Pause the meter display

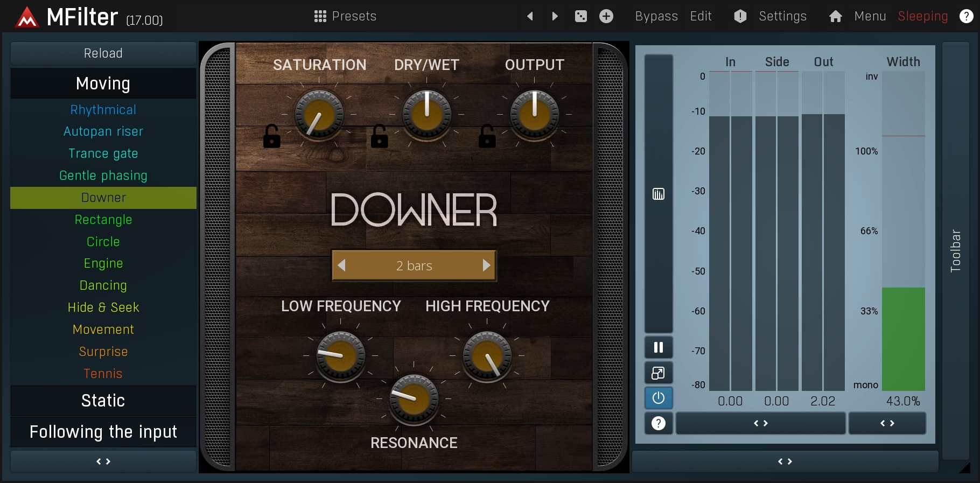click(x=659, y=347)
